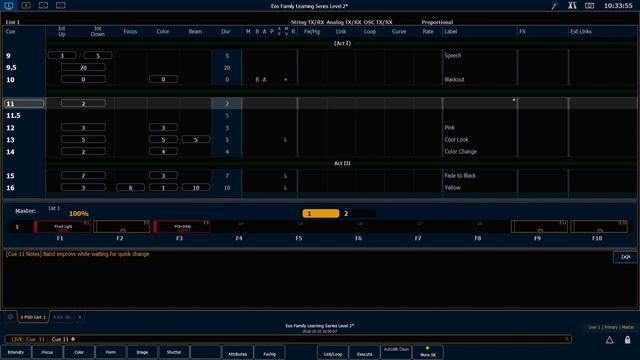Click Color time of cue 10
Viewport: 640px width, 360px height.
[163, 79]
